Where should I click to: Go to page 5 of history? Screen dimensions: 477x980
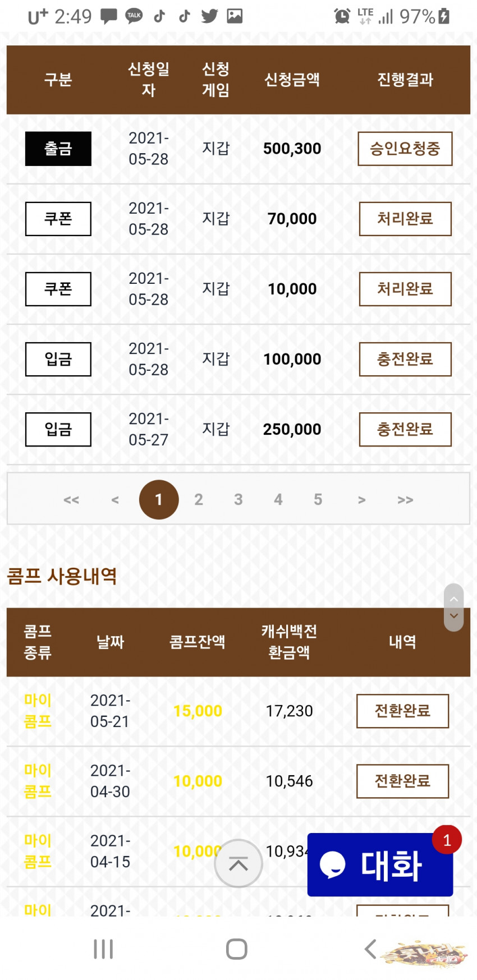point(318,499)
